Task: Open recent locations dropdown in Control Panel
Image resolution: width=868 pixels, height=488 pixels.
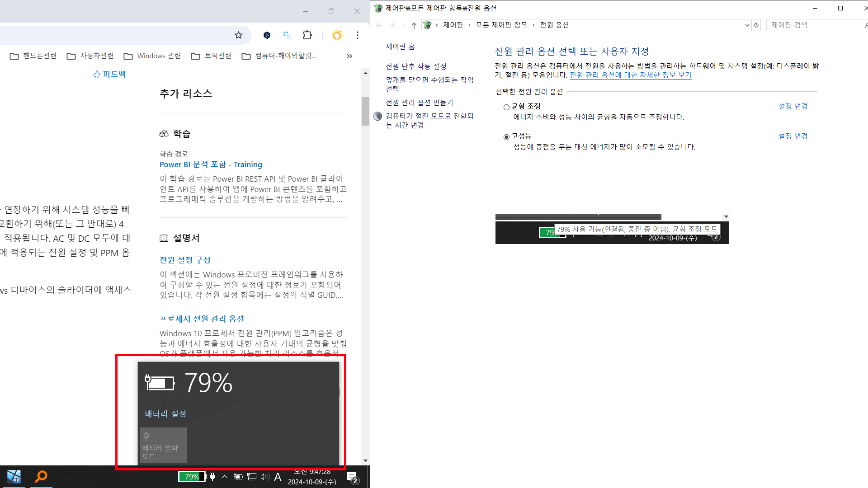Action: 403,25
